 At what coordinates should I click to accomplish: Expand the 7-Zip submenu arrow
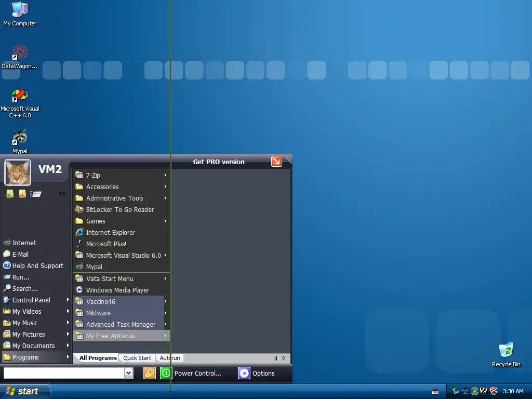[166, 175]
